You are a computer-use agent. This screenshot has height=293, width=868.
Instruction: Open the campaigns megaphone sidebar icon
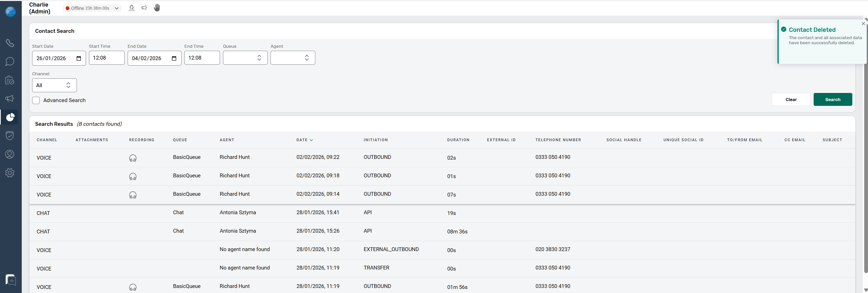click(10, 98)
